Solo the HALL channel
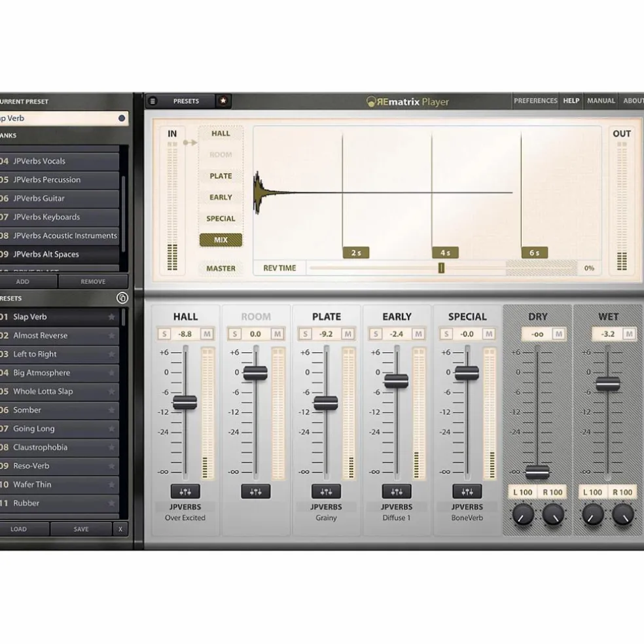The image size is (644, 644). coord(164,334)
